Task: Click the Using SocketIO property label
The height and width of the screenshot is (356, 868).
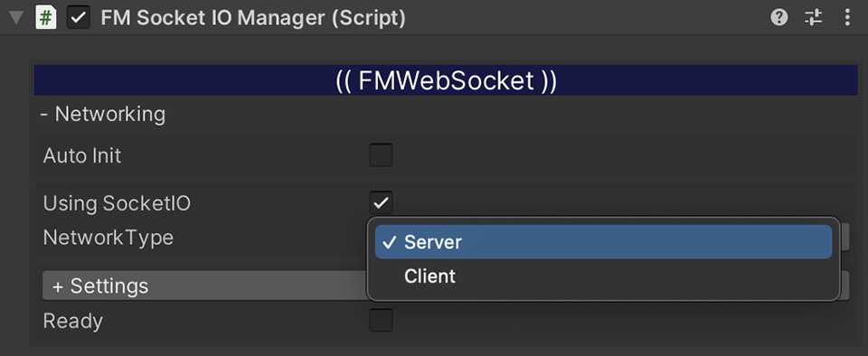Action: click(x=117, y=203)
